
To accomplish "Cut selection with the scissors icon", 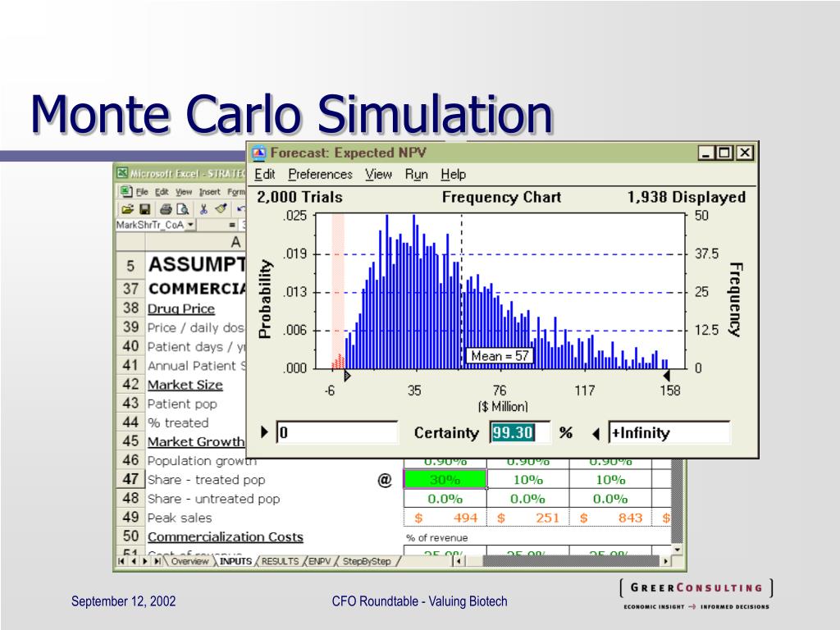I will click(203, 209).
